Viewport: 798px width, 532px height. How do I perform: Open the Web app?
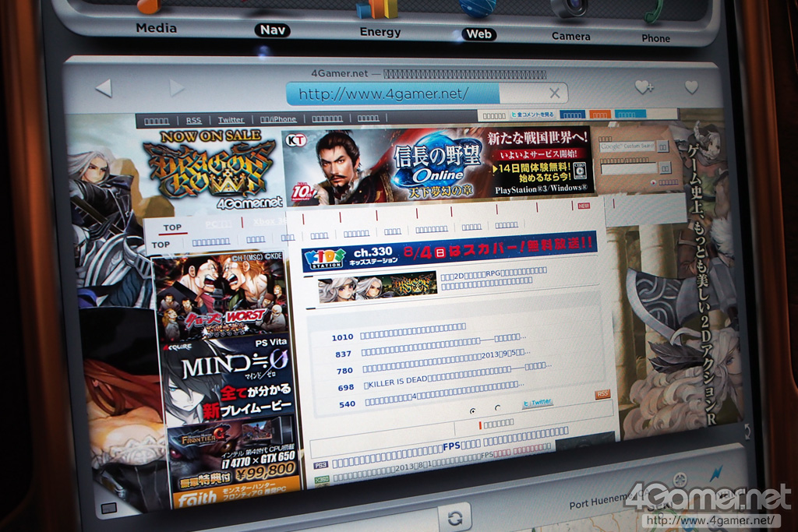(478, 23)
